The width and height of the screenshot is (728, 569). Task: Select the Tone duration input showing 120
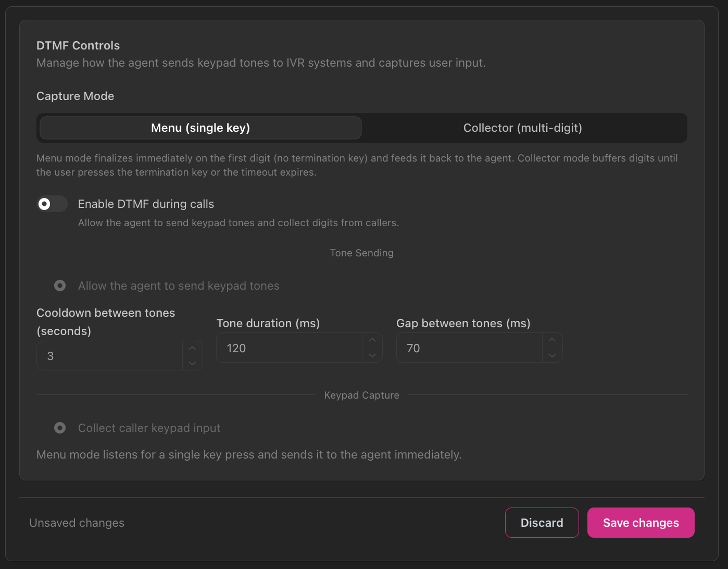coord(289,348)
